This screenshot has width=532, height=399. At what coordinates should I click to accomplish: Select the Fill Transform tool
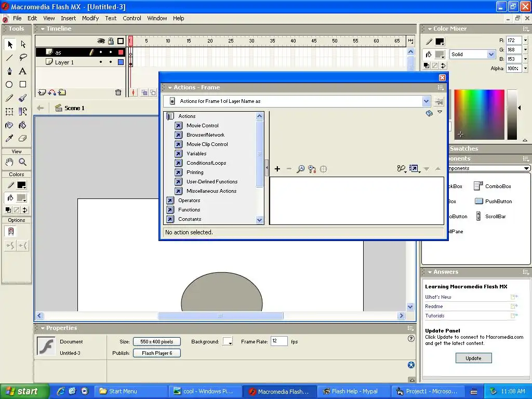tap(23, 111)
